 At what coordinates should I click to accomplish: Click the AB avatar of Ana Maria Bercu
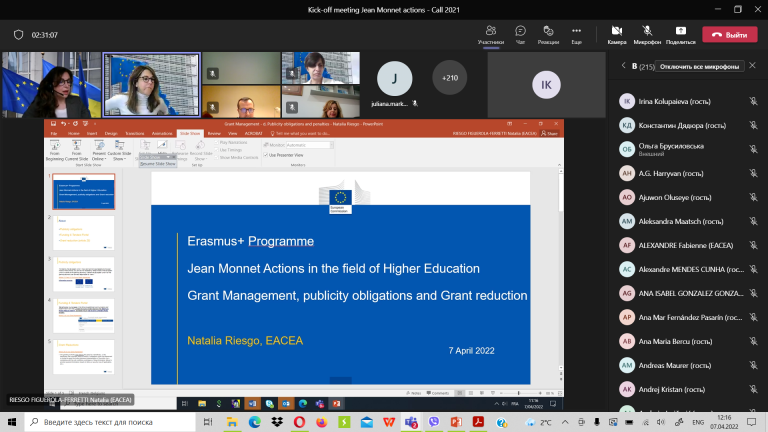click(x=627, y=341)
